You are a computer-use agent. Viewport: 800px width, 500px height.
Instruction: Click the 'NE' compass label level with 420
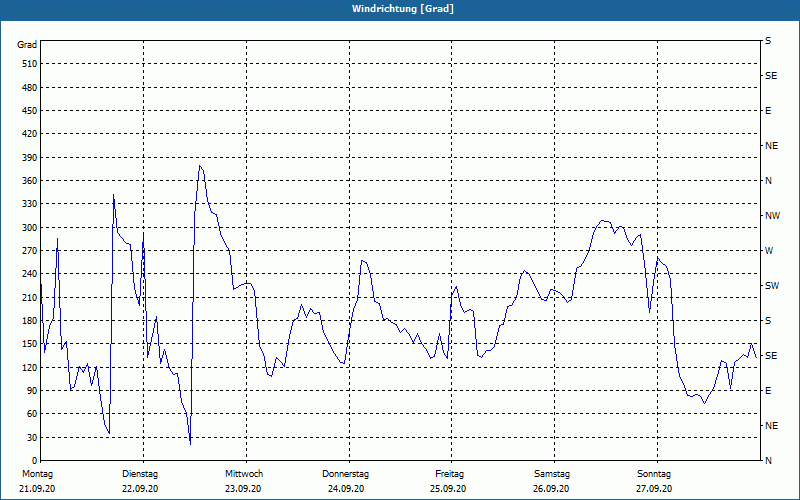771,146
